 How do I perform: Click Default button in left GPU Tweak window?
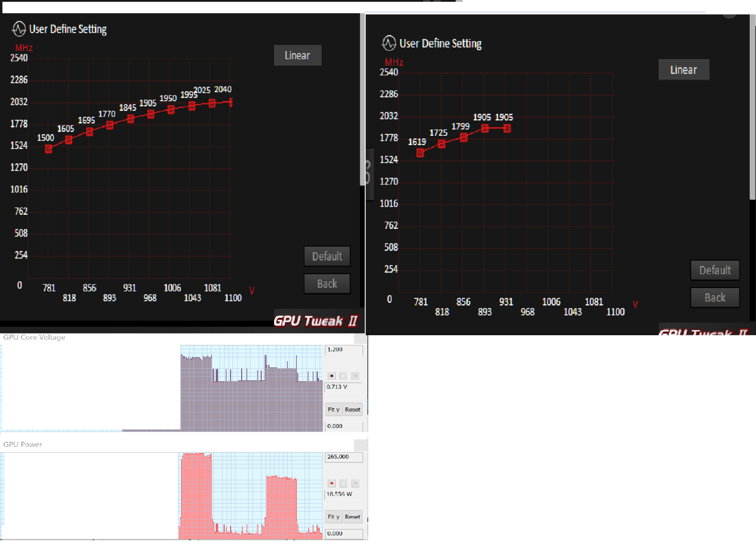tap(327, 256)
